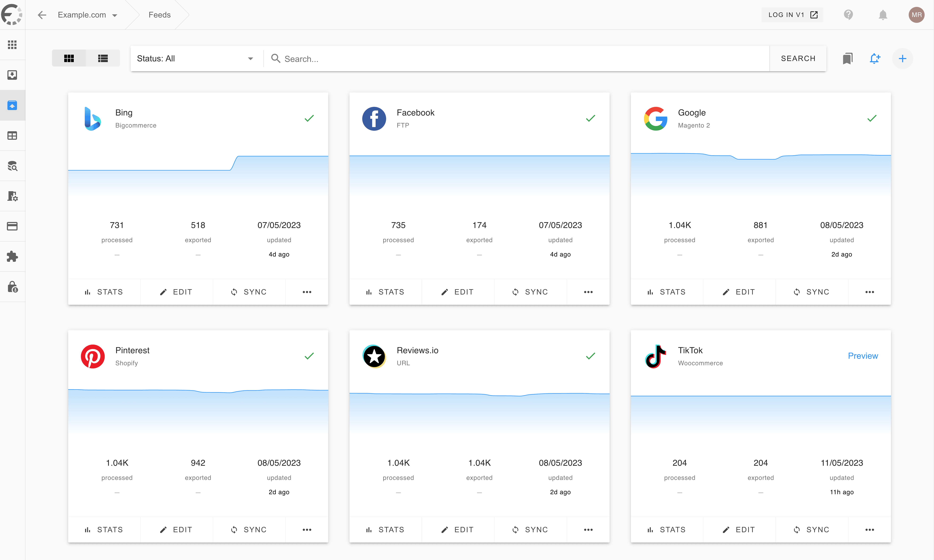Click the puzzle piece plugins icon
This screenshot has height=560, width=934.
tap(12, 257)
